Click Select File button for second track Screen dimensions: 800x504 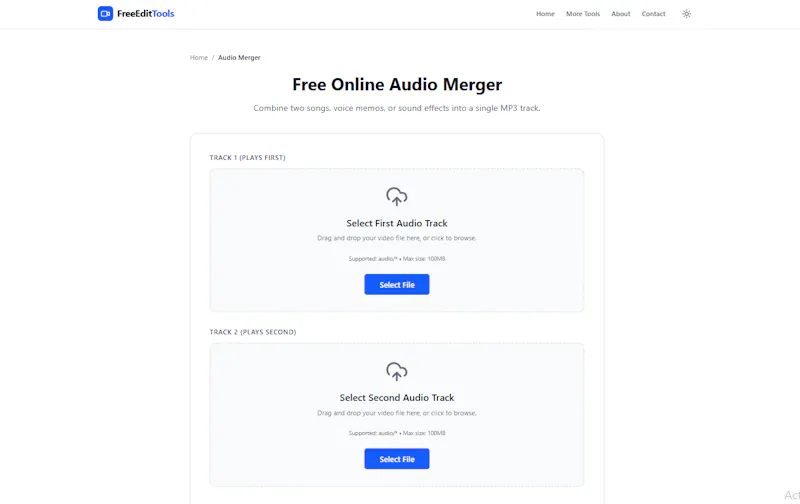click(396, 459)
